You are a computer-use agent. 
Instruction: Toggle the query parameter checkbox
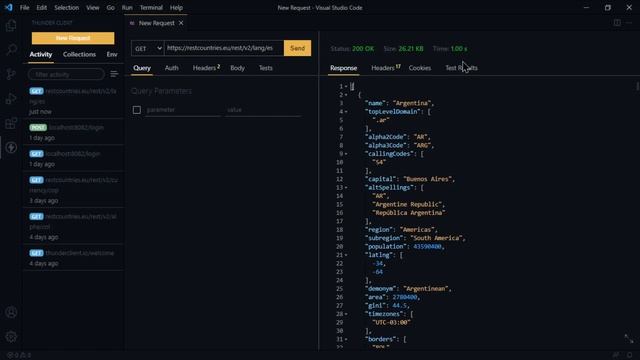(137, 110)
